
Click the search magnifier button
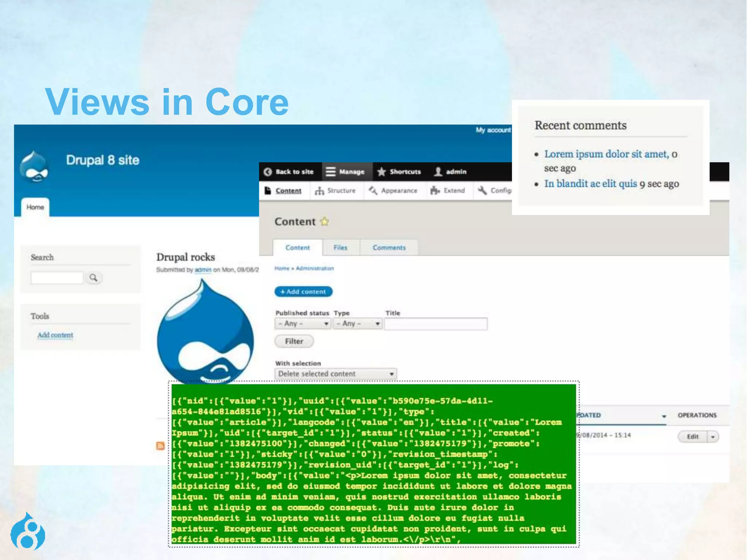tap(93, 278)
